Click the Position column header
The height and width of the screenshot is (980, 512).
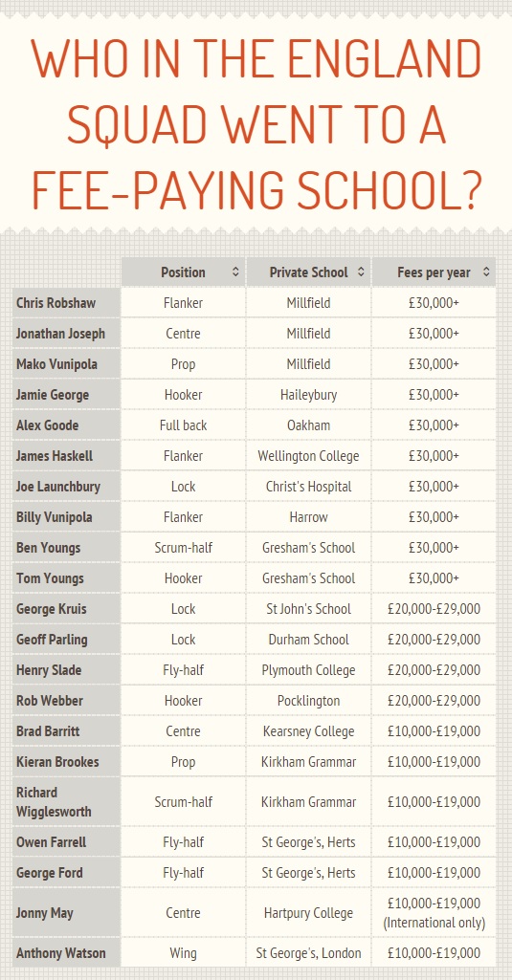184,272
